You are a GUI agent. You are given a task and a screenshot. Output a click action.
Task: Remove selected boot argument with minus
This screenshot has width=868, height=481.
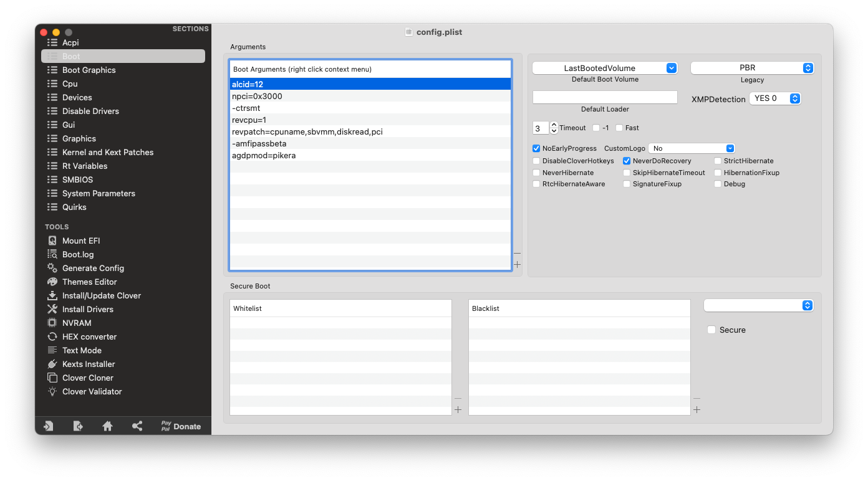[517, 254]
